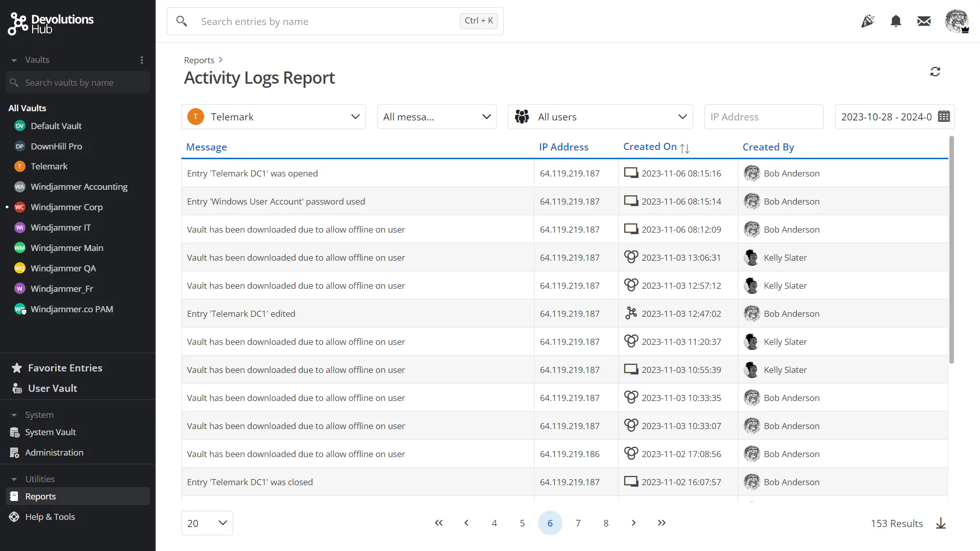Focus the IP Address filter field
This screenshot has height=551, width=980.
764,117
